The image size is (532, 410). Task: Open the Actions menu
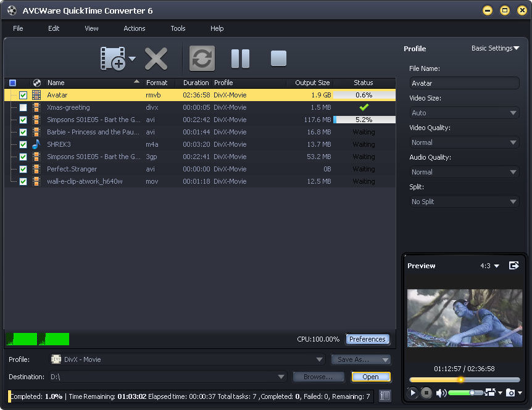pyautogui.click(x=135, y=28)
